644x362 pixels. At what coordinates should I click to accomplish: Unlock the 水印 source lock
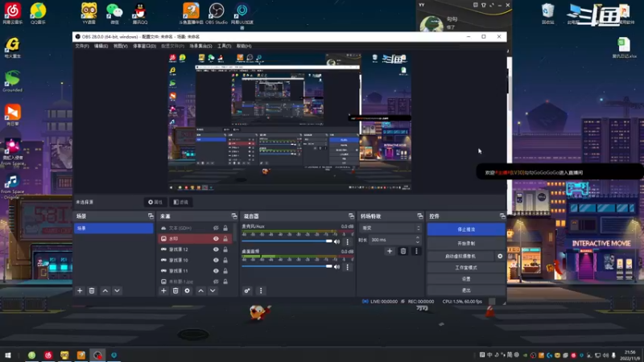(225, 238)
